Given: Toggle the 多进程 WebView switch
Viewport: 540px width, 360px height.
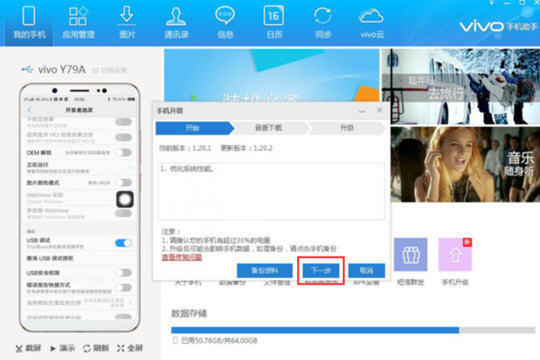Looking at the screenshot, I should 123,213.
